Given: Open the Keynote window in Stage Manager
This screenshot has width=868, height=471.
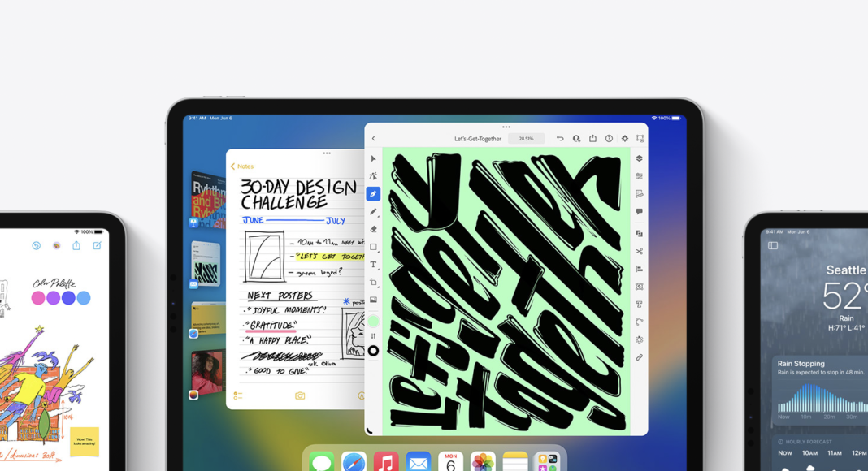Looking at the screenshot, I should tap(207, 200).
